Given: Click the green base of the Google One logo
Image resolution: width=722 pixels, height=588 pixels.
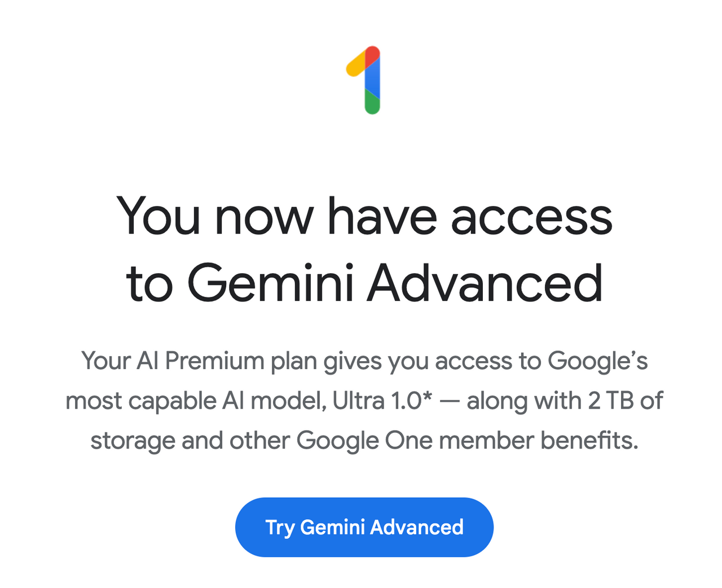Looking at the screenshot, I should 372,102.
